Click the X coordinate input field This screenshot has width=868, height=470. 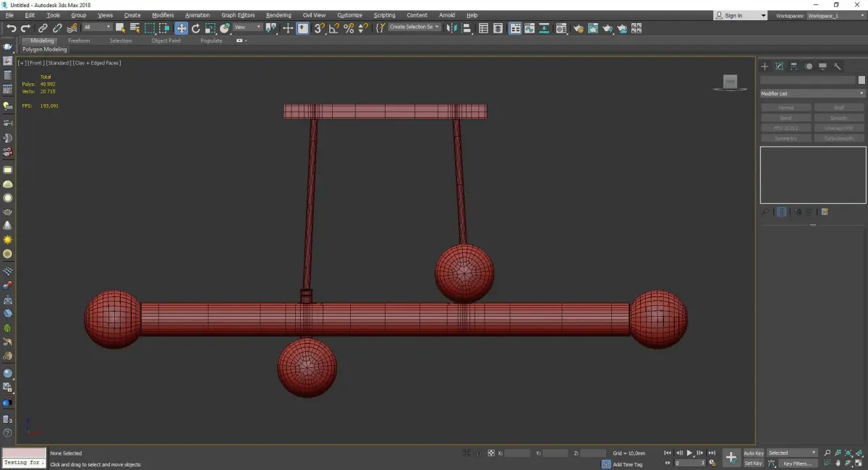click(517, 453)
